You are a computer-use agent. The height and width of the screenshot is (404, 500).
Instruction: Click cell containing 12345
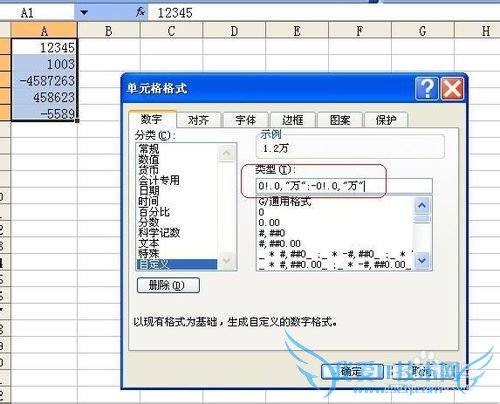[x=44, y=47]
